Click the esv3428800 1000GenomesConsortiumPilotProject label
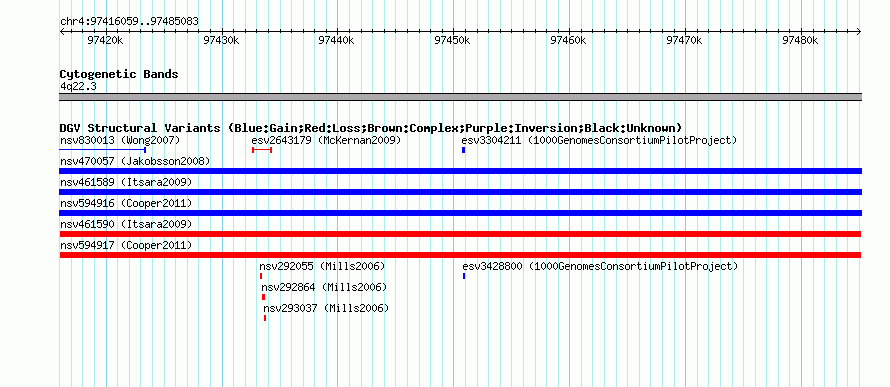Image resolution: width=890 pixels, height=387 pixels. pyautogui.click(x=601, y=266)
